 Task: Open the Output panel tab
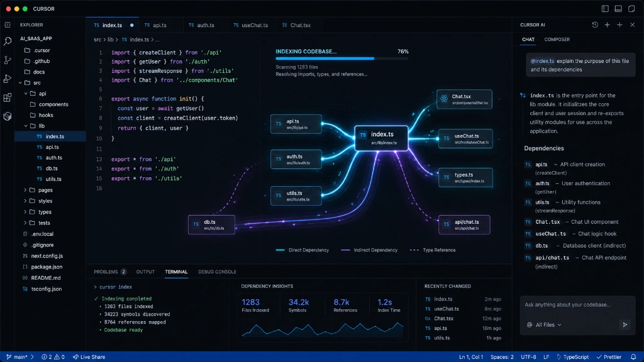pyautogui.click(x=145, y=271)
